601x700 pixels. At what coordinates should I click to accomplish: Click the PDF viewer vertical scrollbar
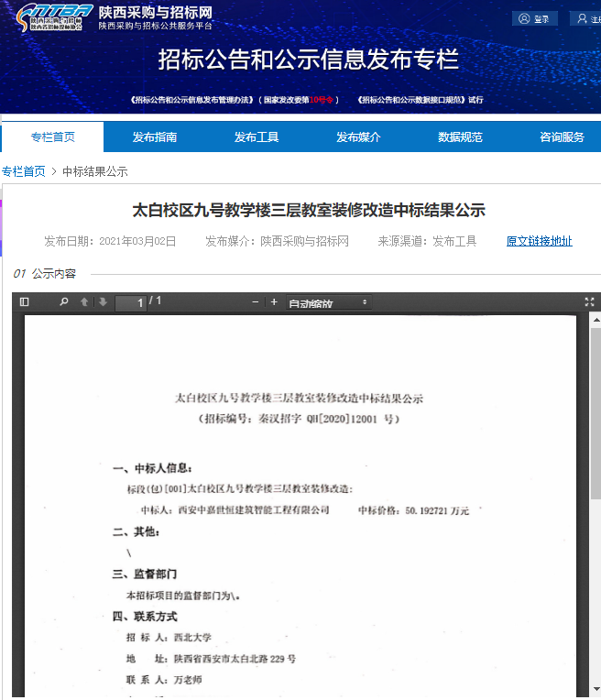595,412
